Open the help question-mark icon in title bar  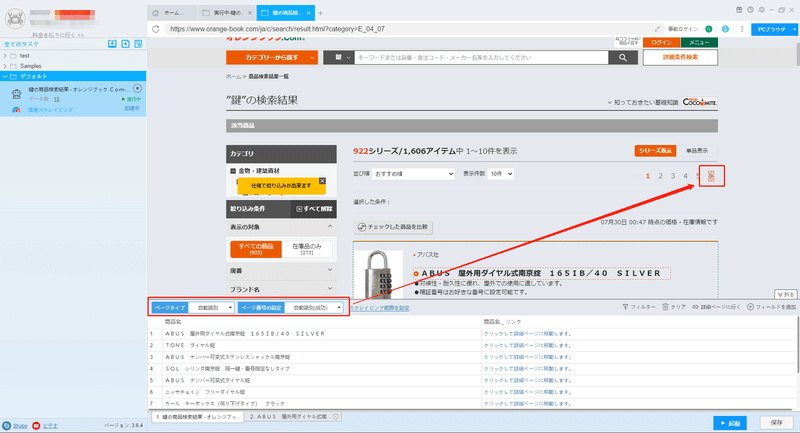click(750, 10)
